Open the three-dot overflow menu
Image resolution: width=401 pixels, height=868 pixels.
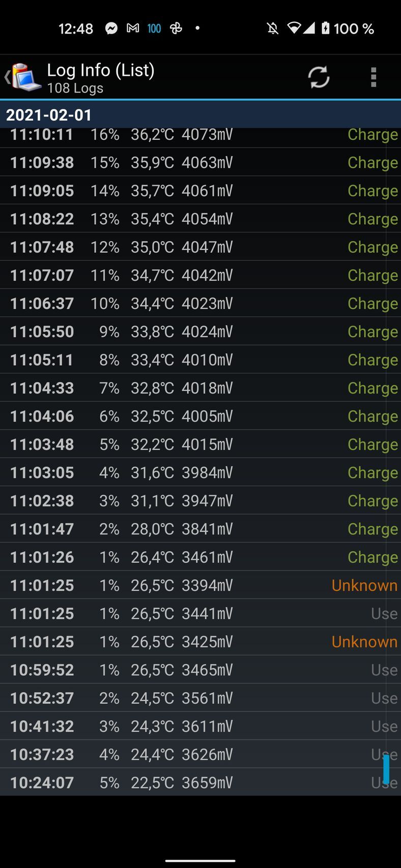click(x=374, y=77)
